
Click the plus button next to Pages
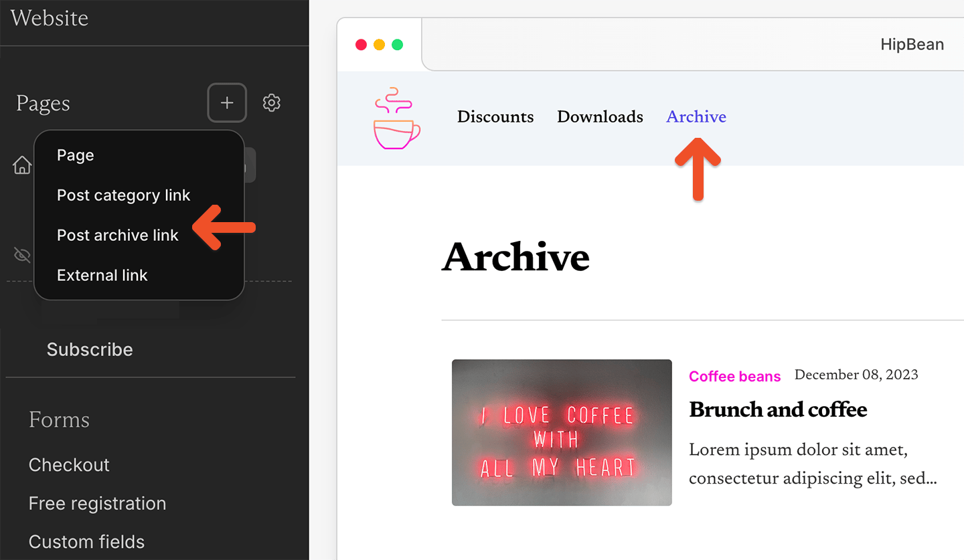point(227,103)
